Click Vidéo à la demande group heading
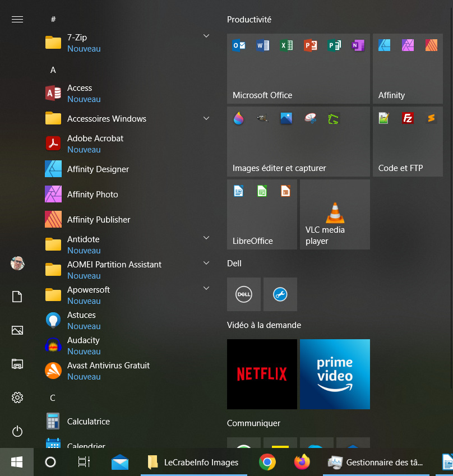453x476 pixels. 264,325
